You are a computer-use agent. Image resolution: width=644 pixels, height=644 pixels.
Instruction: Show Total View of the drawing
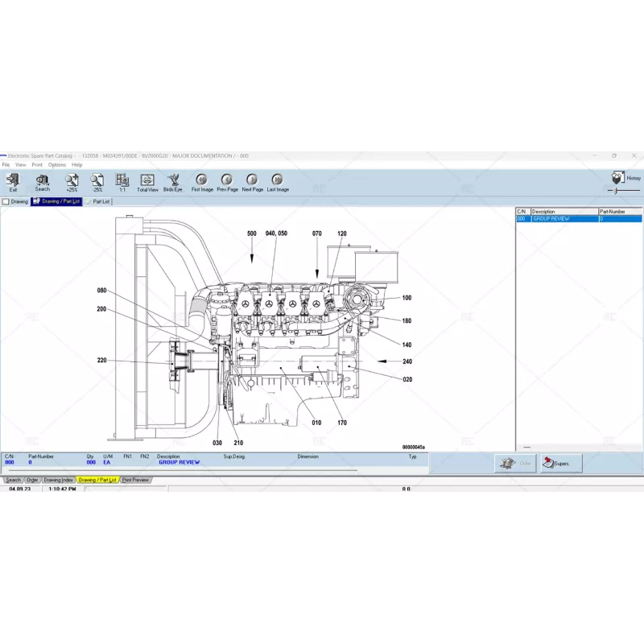147,181
